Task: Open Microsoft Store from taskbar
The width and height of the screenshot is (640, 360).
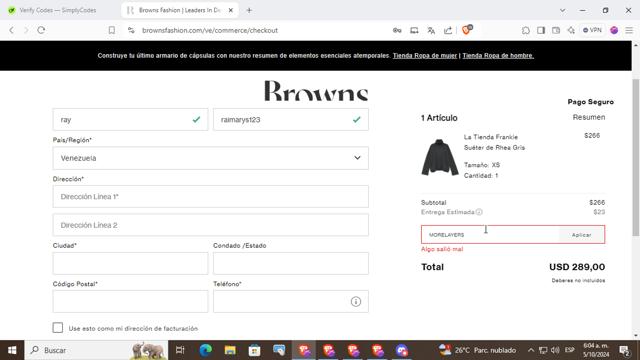Action: pyautogui.click(x=255, y=350)
